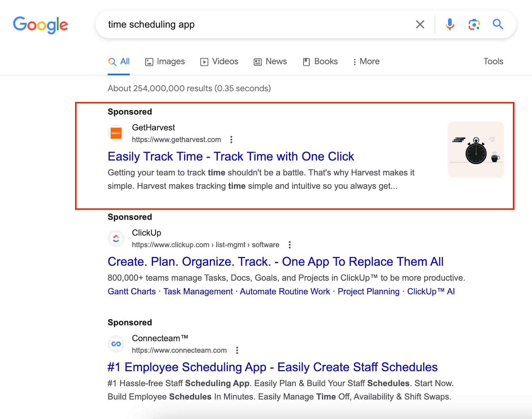This screenshot has height=419, width=532.
Task: Click the microphone icon for voice search
Action: [x=450, y=24]
